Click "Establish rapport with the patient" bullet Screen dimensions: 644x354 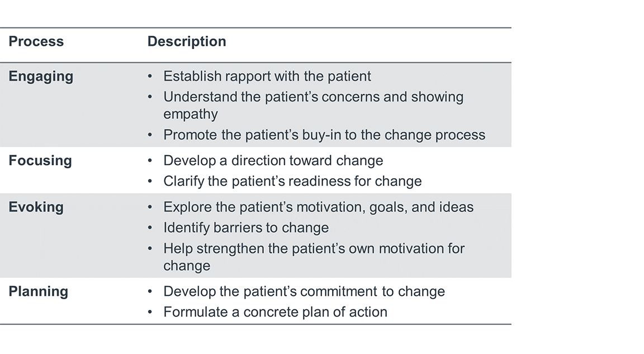(267, 76)
